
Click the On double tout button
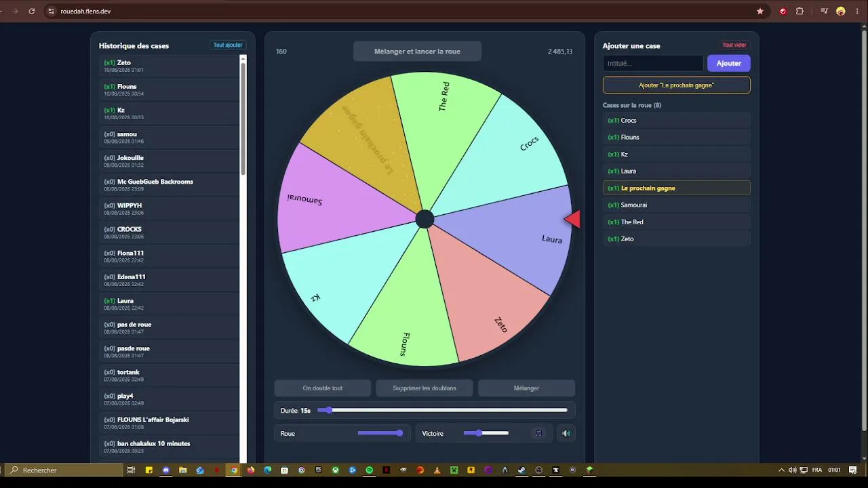coord(323,388)
